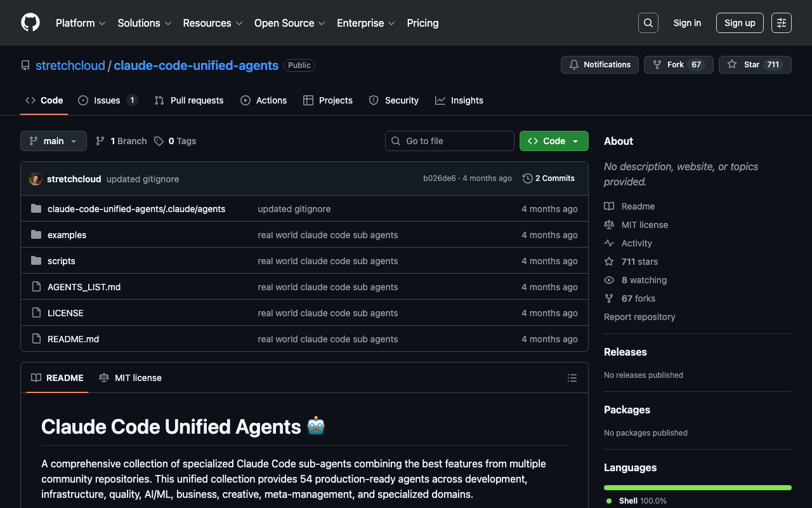Open the Solutions menu
812x508 pixels.
coord(145,23)
